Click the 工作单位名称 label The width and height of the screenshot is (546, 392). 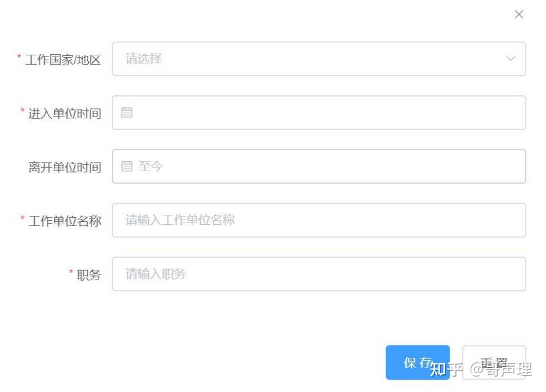coord(65,221)
